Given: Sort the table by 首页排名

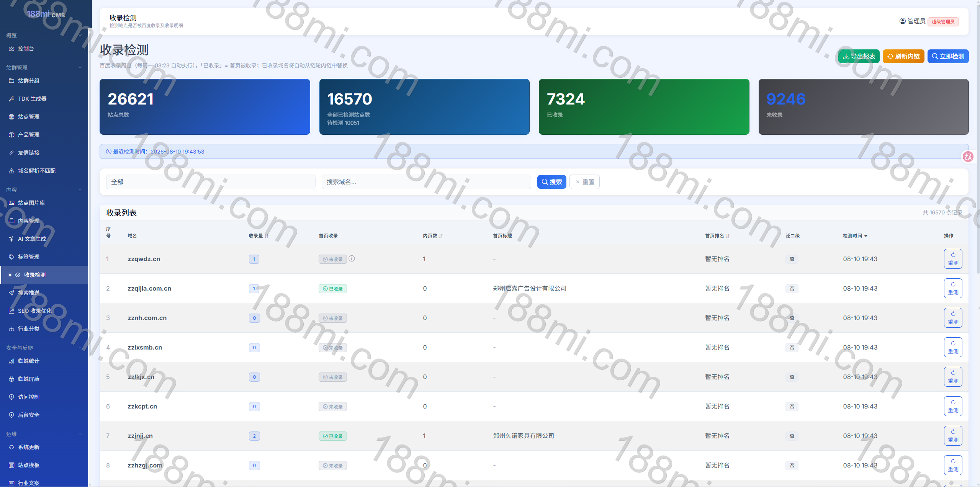Looking at the screenshot, I should pos(717,236).
